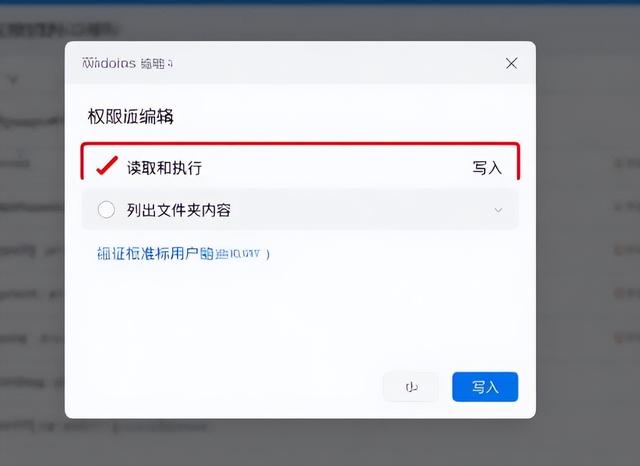
Task: Close the Windows permission dialog
Action: coord(511,63)
